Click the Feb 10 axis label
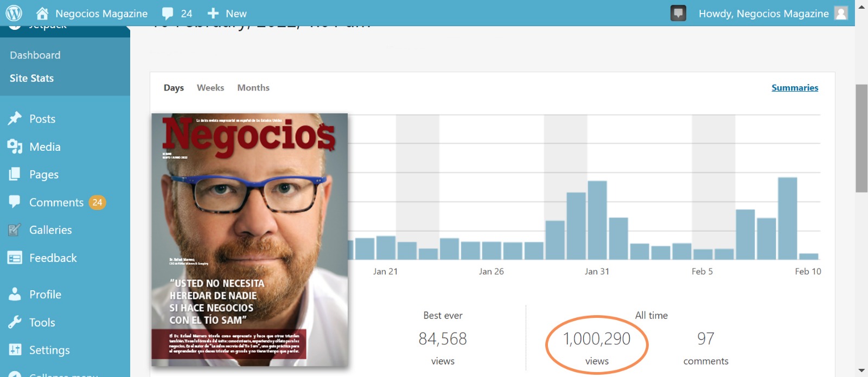This screenshot has height=377, width=868. click(x=808, y=271)
